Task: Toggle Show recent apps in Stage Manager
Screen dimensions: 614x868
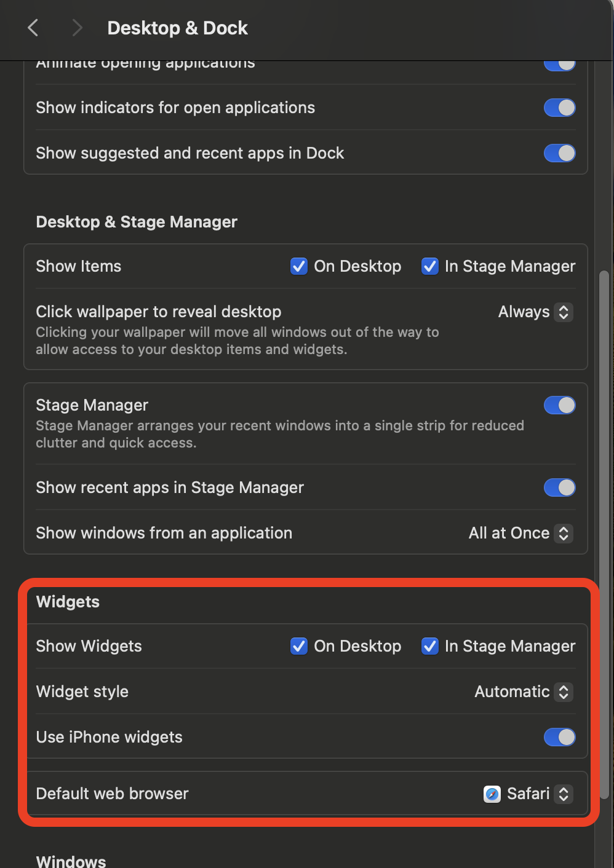Action: 559,487
